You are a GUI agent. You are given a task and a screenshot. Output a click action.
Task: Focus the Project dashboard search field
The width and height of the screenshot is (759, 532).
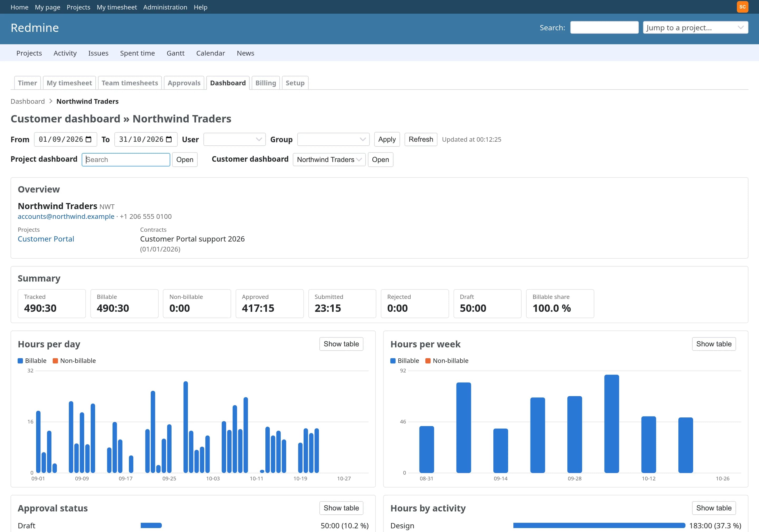[126, 160]
